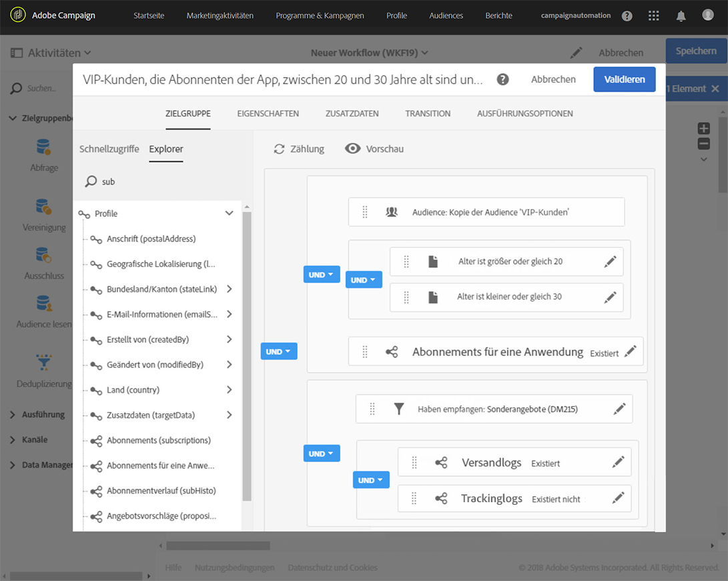728x581 pixels.
Task: Click the Vereinigung activity icon
Action: tap(43, 206)
